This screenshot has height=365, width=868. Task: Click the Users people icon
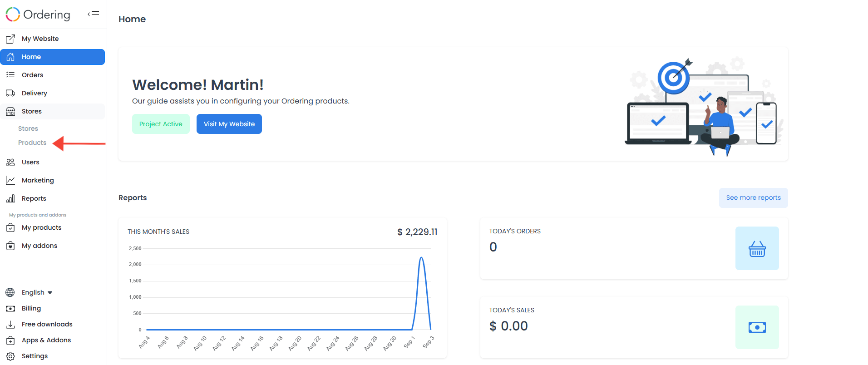10,162
